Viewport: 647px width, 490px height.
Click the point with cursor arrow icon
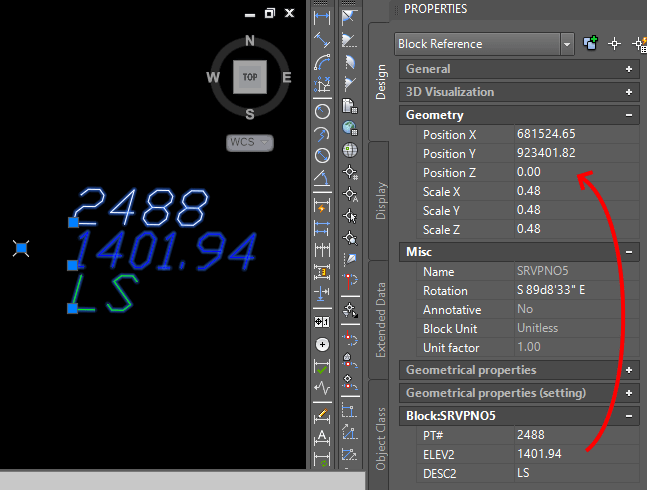coord(350,216)
